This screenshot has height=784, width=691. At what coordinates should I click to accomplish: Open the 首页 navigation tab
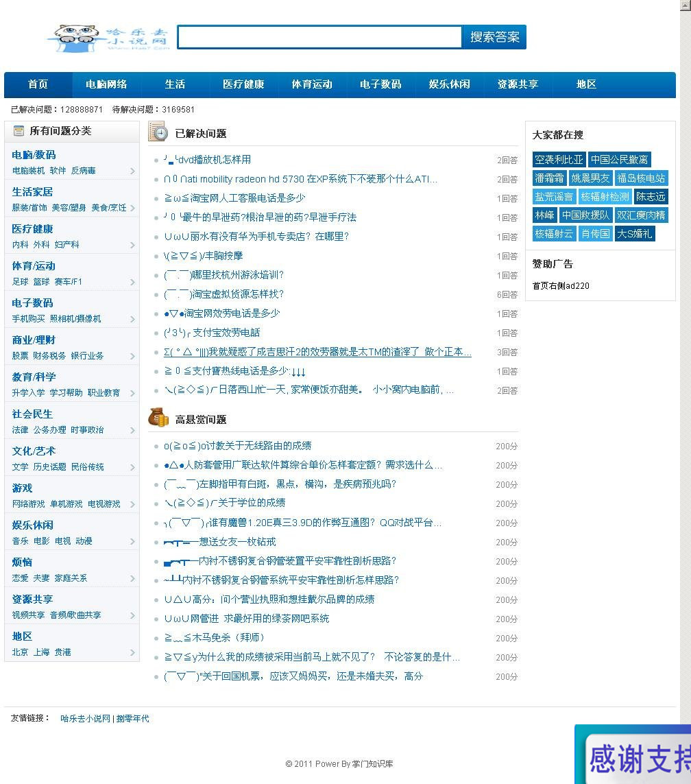click(38, 84)
